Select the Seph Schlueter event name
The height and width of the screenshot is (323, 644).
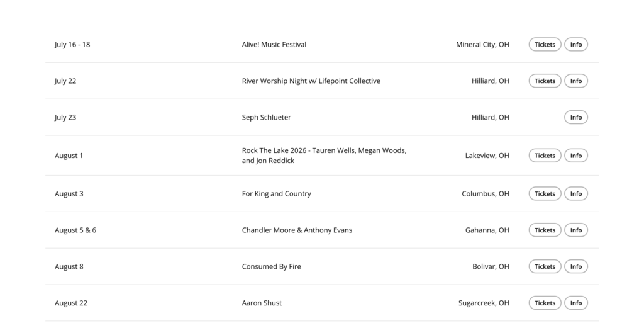266,117
